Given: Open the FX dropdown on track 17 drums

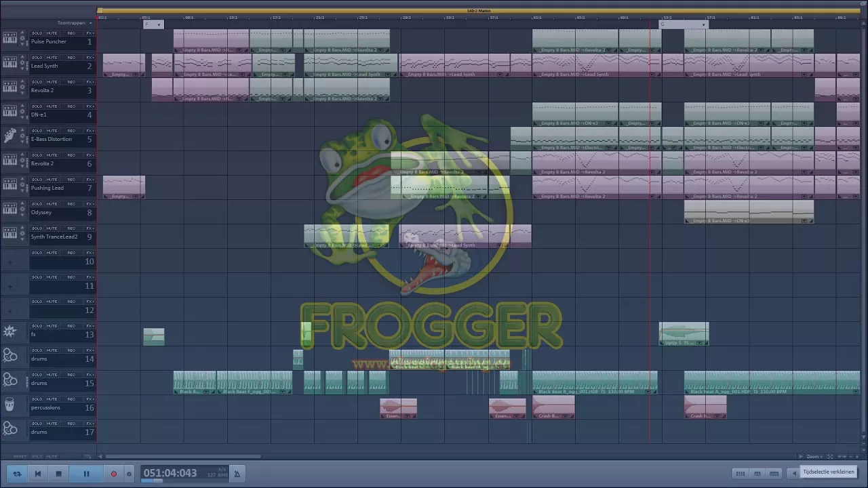Looking at the screenshot, I should tap(90, 424).
